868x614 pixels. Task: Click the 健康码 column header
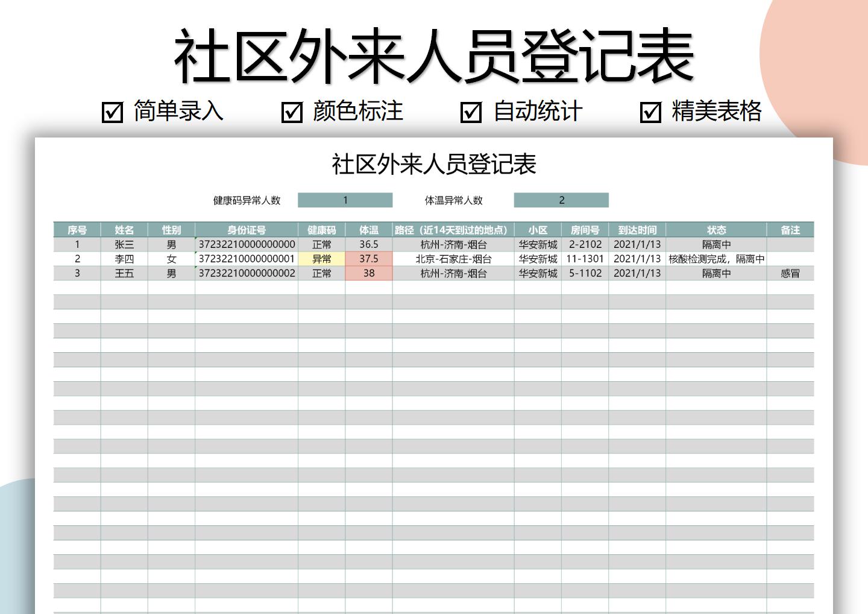(x=323, y=229)
